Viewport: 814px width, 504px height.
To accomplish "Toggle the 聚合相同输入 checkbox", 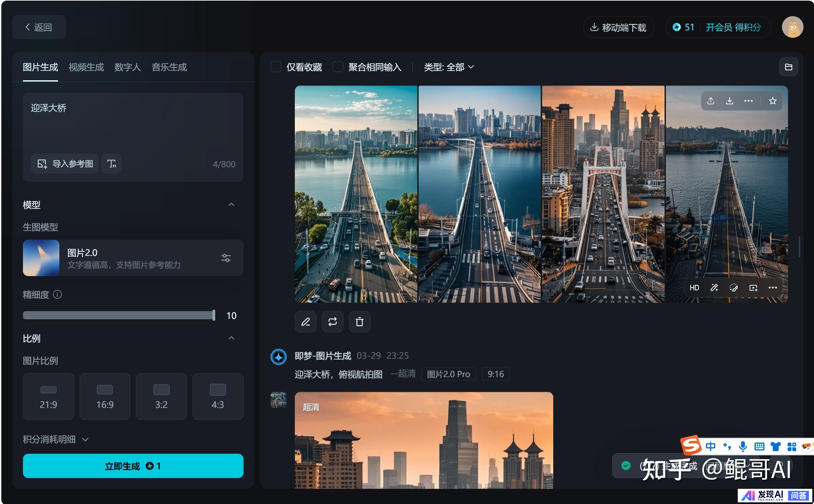I will [338, 67].
